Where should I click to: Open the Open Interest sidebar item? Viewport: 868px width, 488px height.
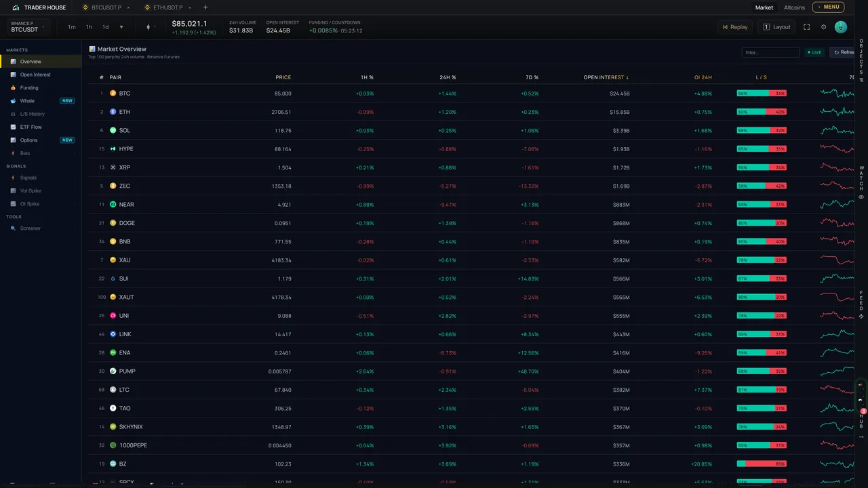click(41, 75)
